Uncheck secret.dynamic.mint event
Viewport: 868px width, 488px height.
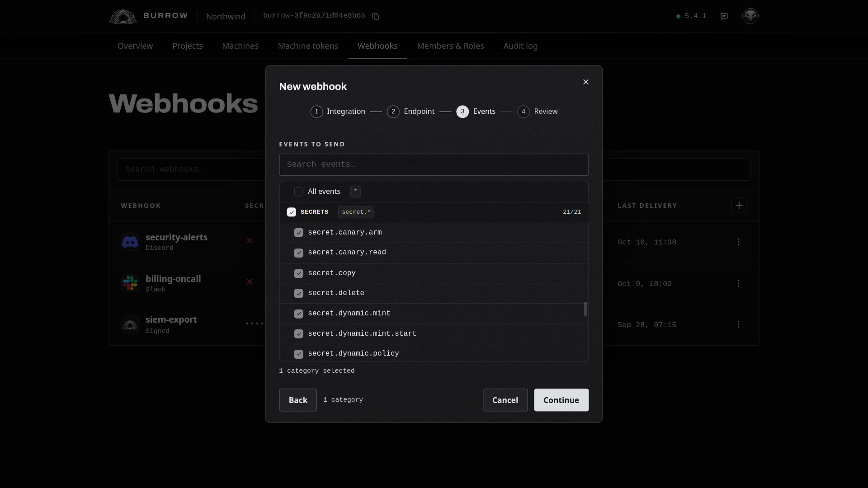(298, 314)
